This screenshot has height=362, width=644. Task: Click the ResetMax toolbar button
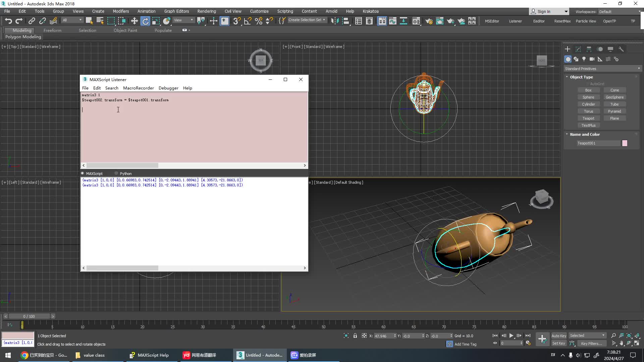tap(562, 21)
